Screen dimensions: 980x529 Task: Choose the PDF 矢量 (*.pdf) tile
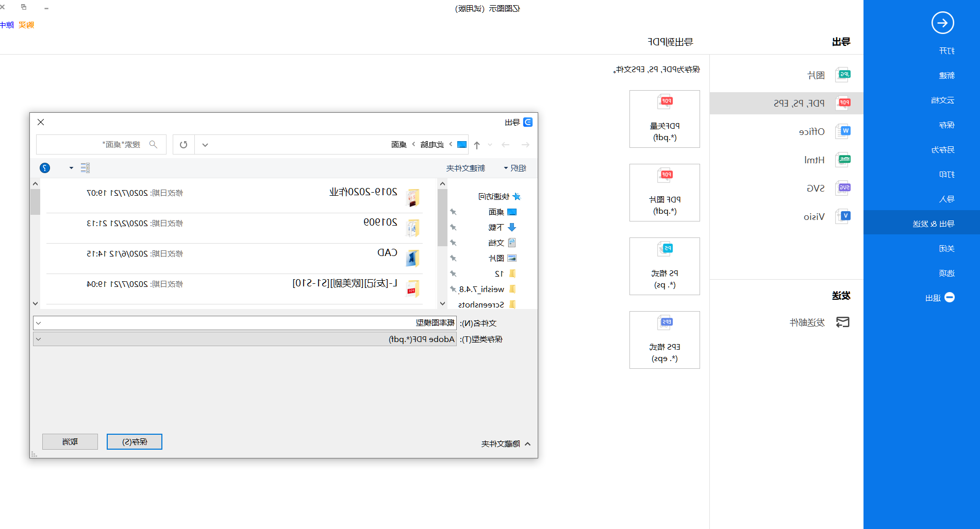pyautogui.click(x=665, y=119)
